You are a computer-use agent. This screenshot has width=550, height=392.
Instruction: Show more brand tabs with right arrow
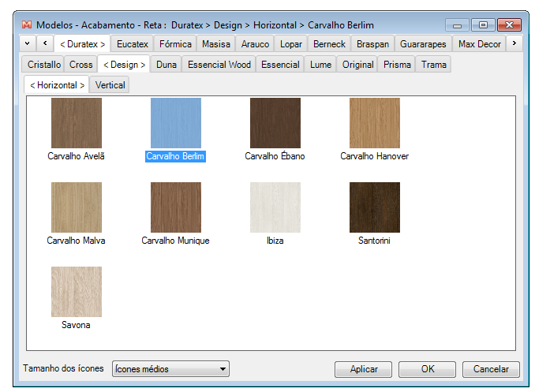(x=514, y=43)
